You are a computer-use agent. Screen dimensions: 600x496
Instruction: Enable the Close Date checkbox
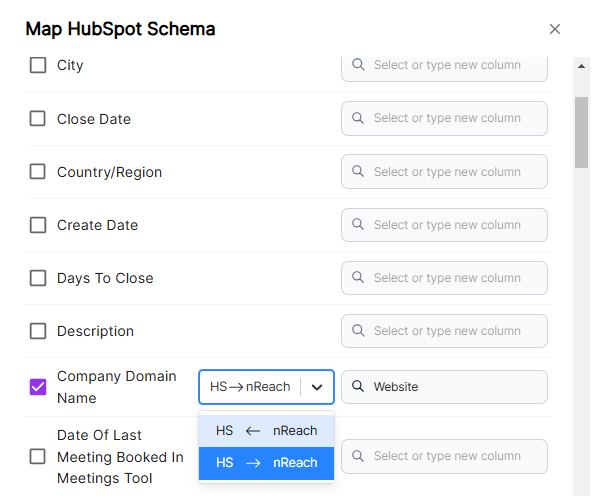tap(38, 119)
